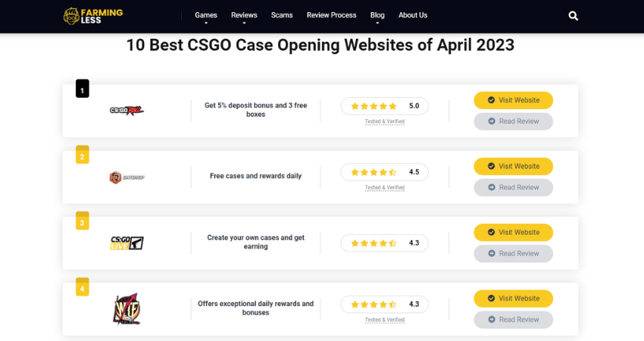Visit Website for rank 1 CSGORoll
The width and height of the screenshot is (644, 341).
coord(514,100)
